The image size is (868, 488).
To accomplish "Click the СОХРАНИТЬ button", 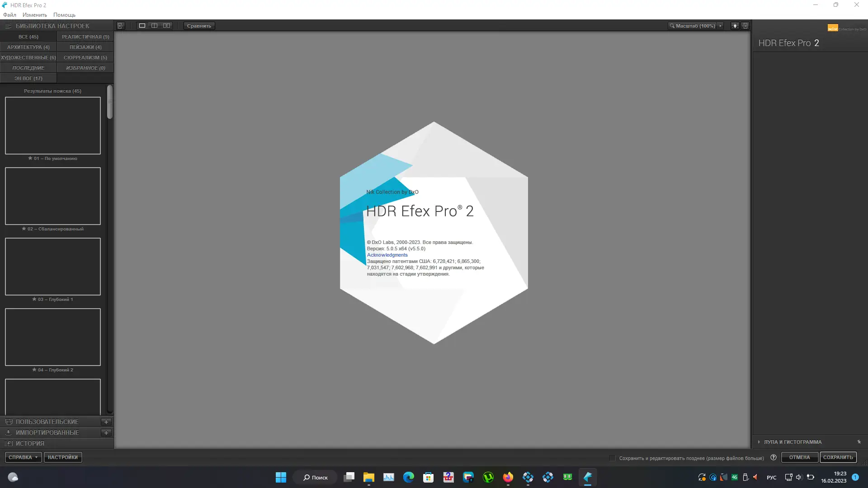I will 838,457.
